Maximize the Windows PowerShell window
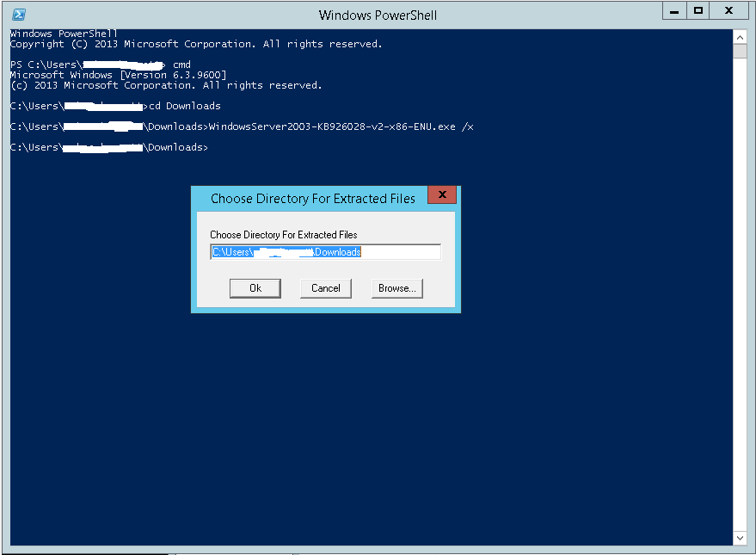 tap(698, 11)
